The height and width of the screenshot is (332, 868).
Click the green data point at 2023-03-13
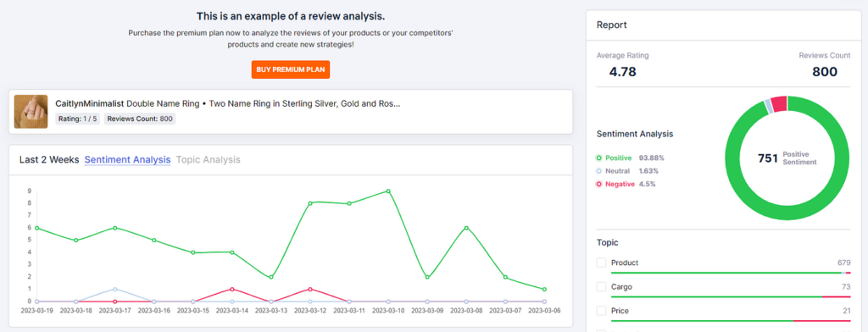click(270, 277)
